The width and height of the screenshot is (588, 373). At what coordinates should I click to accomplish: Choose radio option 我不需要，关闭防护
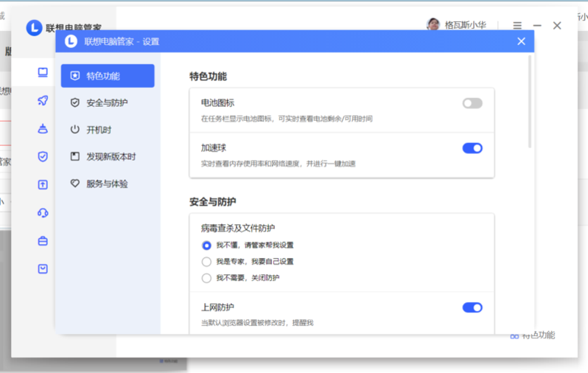click(x=207, y=278)
